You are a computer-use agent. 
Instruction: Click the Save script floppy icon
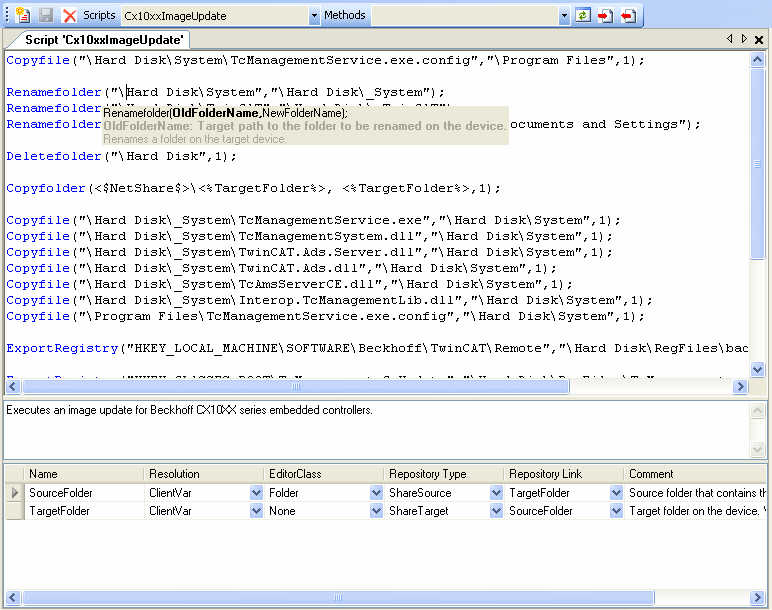click(x=46, y=15)
